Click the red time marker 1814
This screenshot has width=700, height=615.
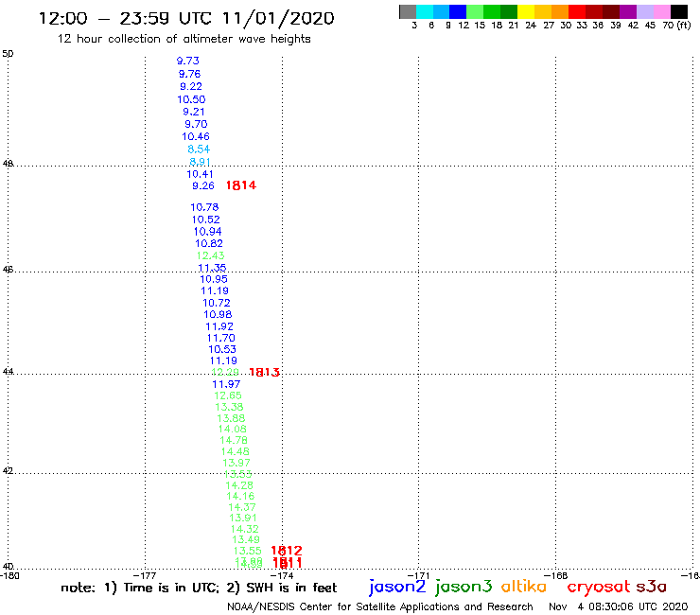tap(241, 185)
